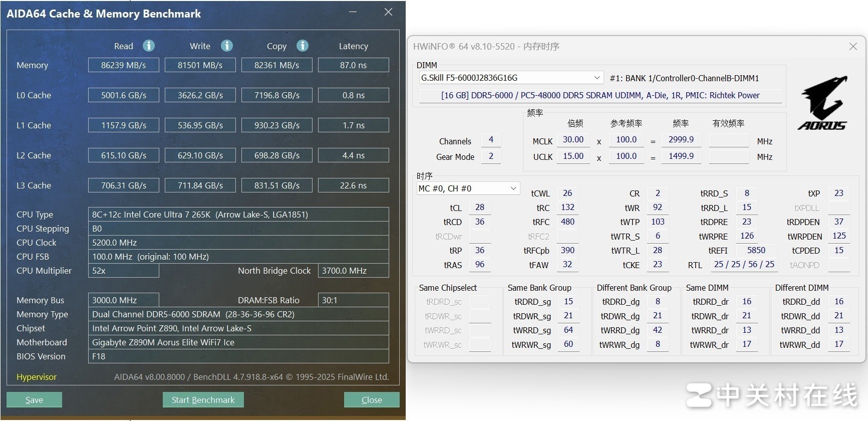Image resolution: width=868 pixels, height=421 pixels.
Task: Click tCWL timing value 26
Action: click(567, 193)
